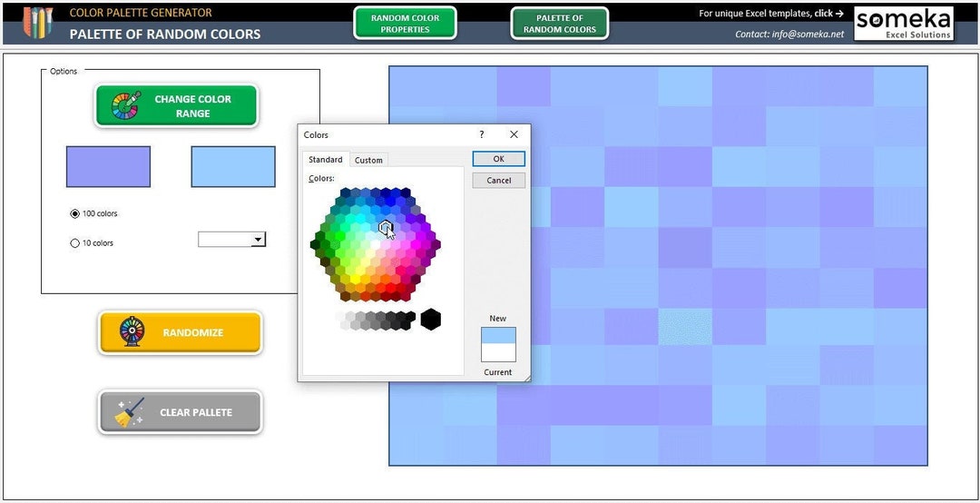Click the paint brushes logo in header
Viewport: 980px width, 503px height.
coord(37,23)
